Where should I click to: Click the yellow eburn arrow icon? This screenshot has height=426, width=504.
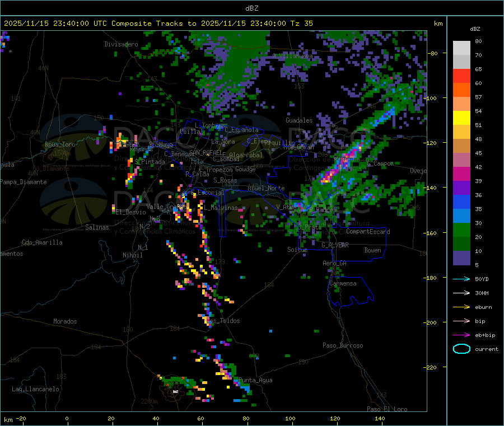click(461, 307)
